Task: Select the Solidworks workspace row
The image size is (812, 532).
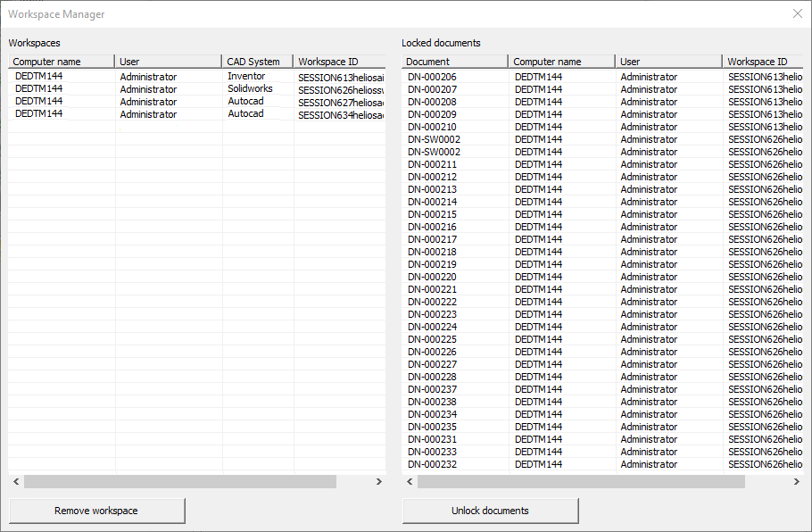Action: [197, 89]
